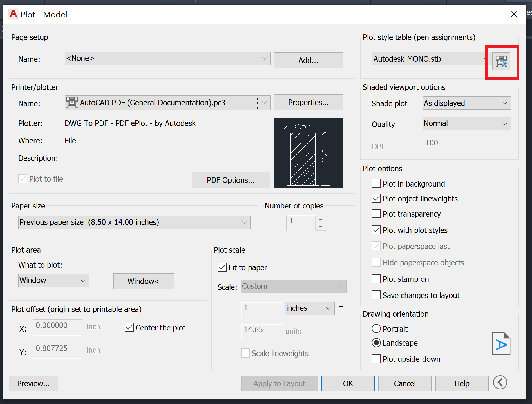Edit the Autodesk-MONO.stb plot style table
532x404 pixels.
point(501,61)
